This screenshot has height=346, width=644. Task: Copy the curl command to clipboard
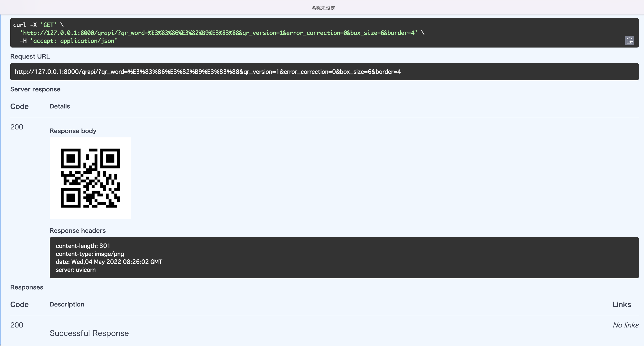point(629,40)
